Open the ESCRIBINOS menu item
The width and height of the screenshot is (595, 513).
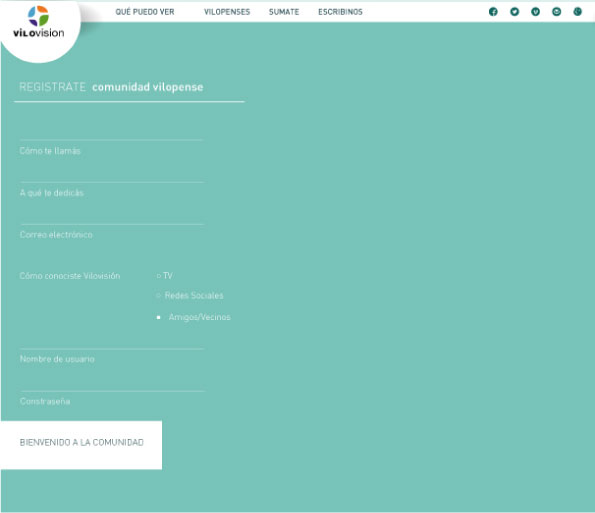pos(340,12)
